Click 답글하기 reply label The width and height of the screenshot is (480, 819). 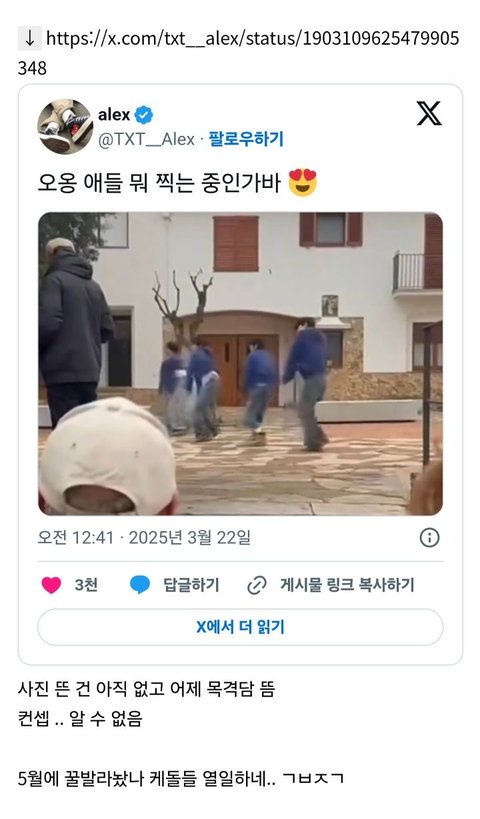(191, 585)
